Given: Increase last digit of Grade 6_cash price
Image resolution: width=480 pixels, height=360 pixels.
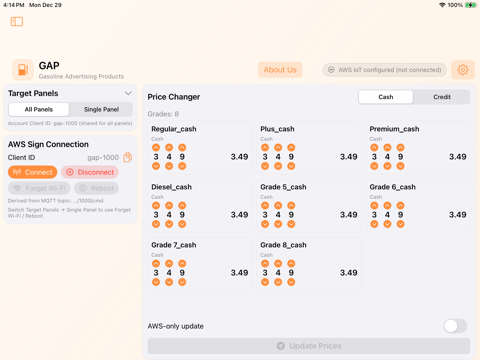Looking at the screenshot, I should (x=400, y=205).
